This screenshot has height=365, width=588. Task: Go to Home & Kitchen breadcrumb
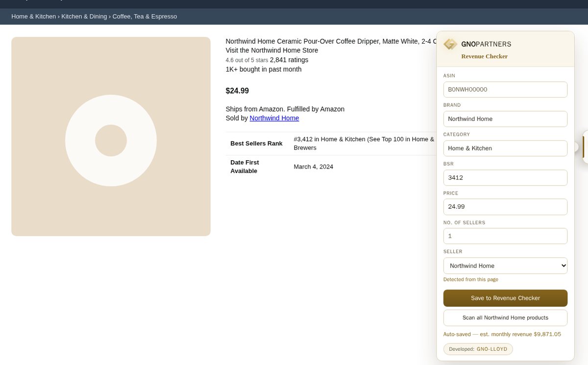34,17
